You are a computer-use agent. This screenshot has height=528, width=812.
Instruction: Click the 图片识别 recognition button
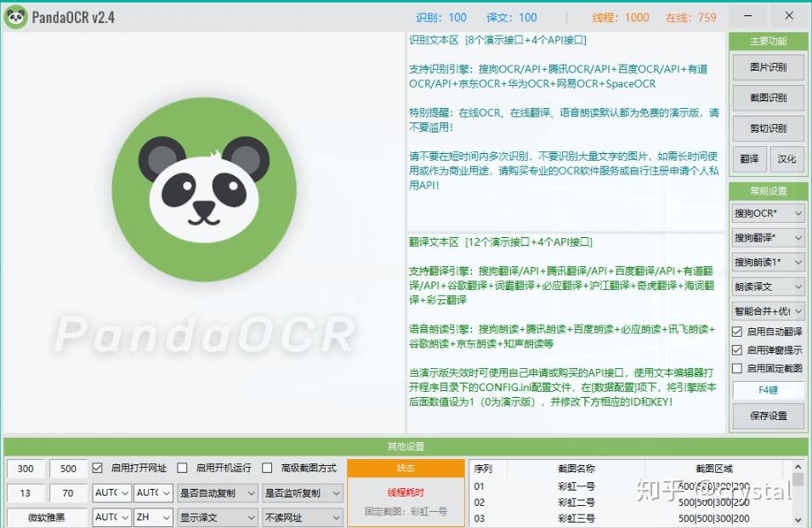[x=768, y=67]
